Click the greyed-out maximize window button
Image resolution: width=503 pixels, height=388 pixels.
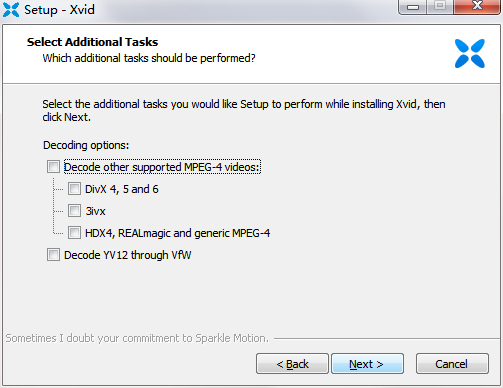tap(440, 6)
